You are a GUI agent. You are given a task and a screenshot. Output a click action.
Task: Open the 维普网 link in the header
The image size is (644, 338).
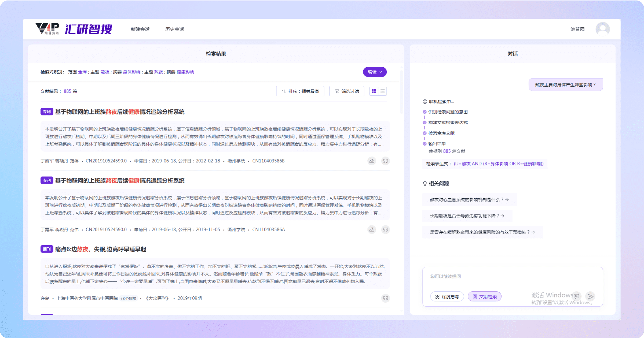click(x=577, y=29)
